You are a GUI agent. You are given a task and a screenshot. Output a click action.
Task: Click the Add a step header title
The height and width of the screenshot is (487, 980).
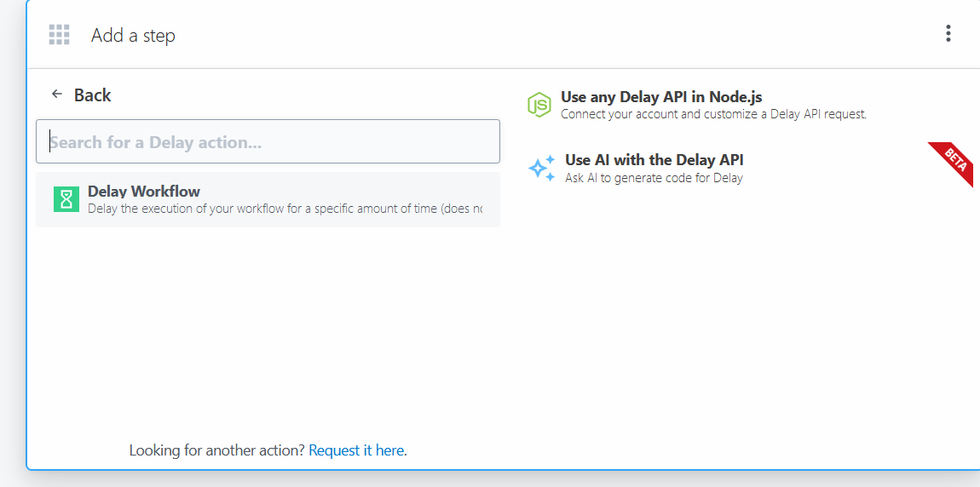tap(133, 36)
